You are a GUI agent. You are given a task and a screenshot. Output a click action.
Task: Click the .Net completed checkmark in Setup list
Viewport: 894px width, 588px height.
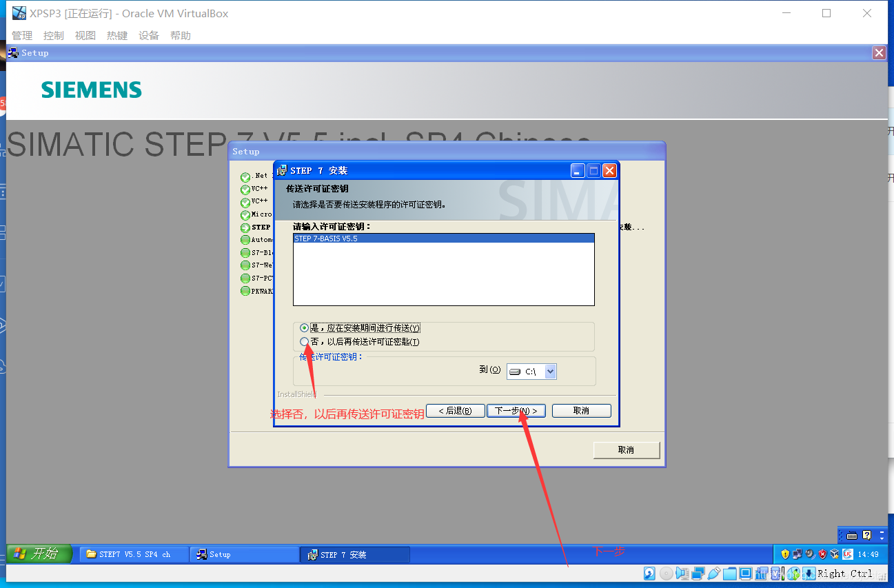click(x=245, y=178)
